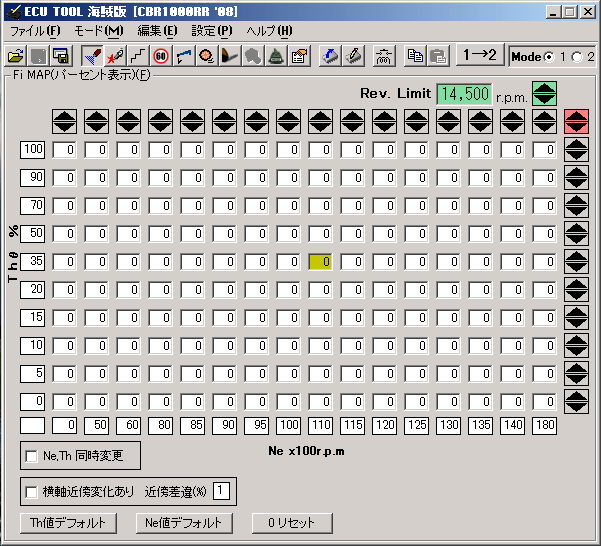Click the row stepper for throttle 70
Viewport: 601px width, 546px height.
click(x=576, y=205)
